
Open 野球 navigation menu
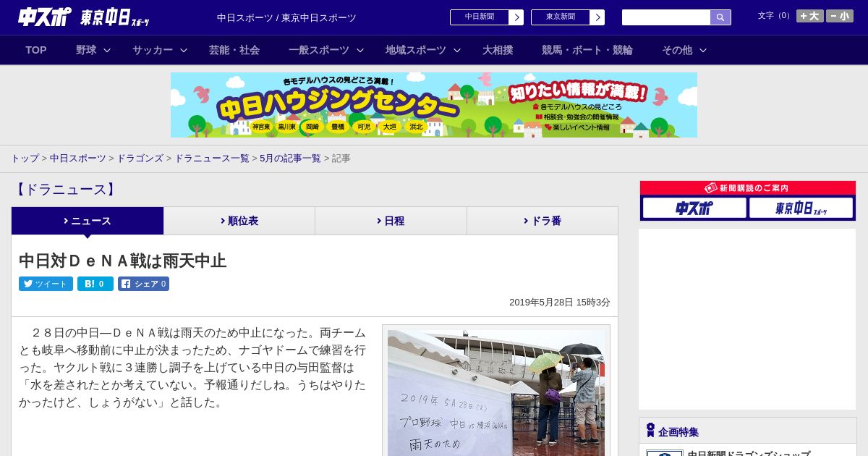coord(86,50)
